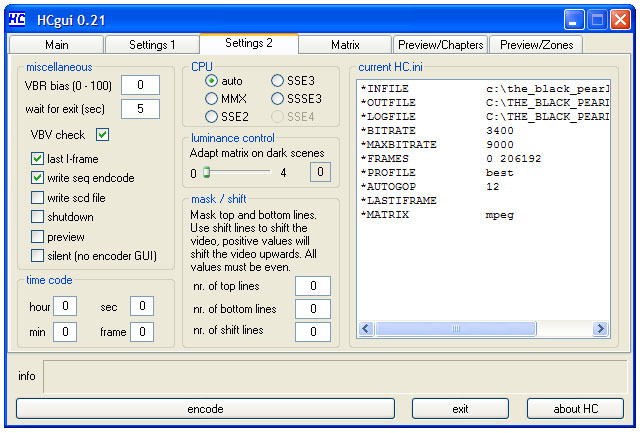Click the *INFILE line in HC.ini

click(x=484, y=89)
